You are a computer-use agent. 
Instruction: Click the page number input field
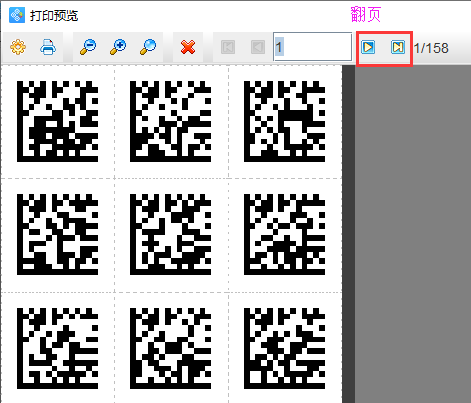tap(312, 47)
